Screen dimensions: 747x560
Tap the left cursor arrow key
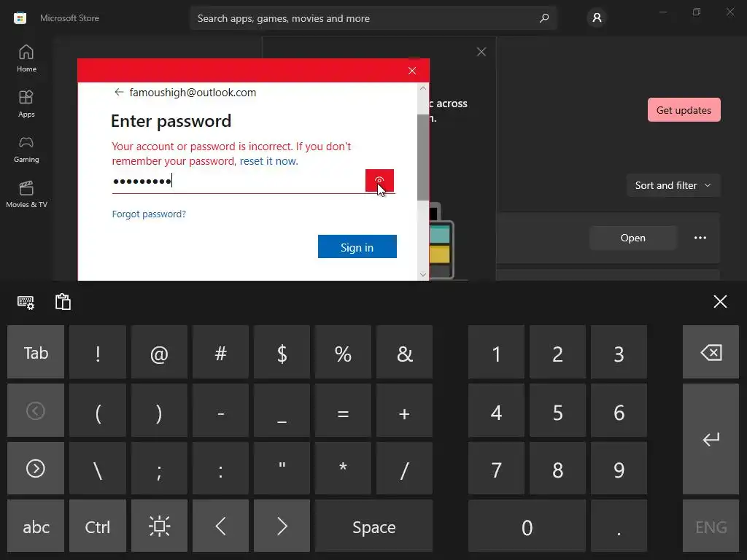[x=220, y=526]
